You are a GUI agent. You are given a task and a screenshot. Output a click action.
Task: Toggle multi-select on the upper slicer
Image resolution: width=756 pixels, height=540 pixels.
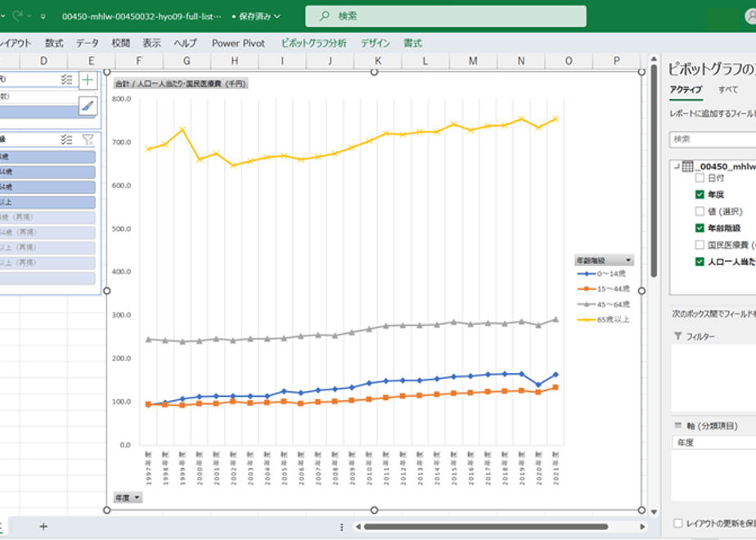[x=66, y=79]
